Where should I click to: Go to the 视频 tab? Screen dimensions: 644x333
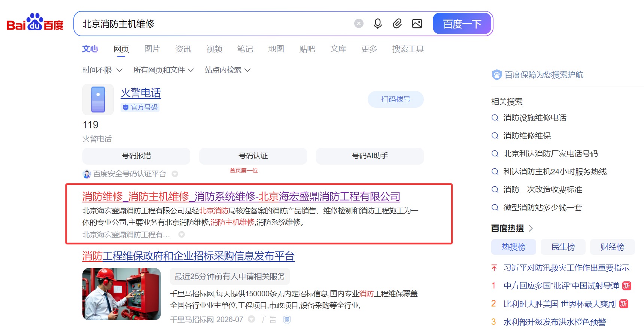point(214,49)
